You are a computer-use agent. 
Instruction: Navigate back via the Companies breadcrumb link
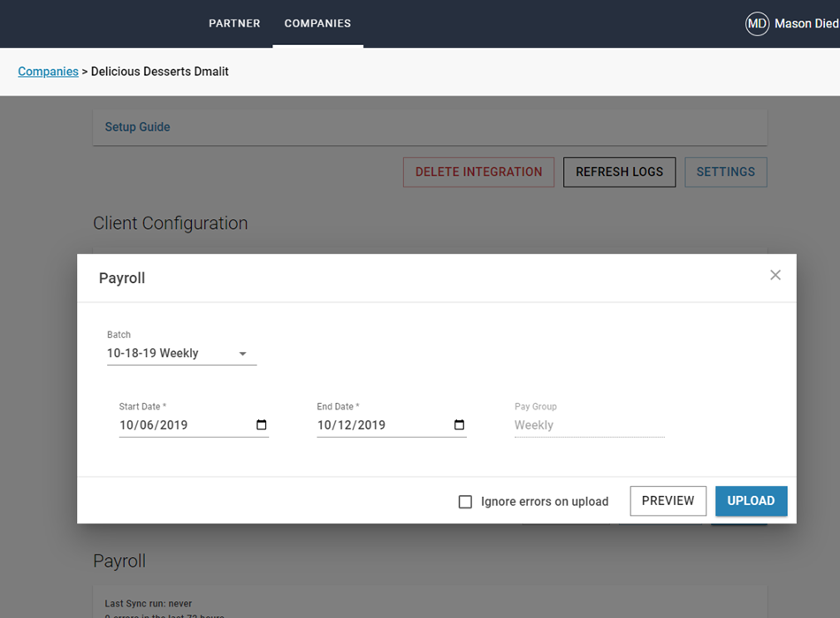tap(48, 72)
